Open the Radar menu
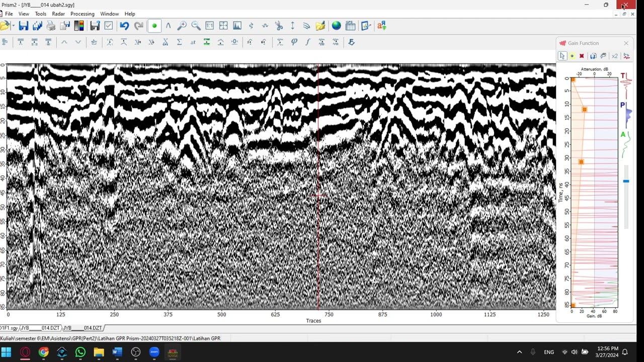This screenshot has width=644, height=362. (58, 14)
